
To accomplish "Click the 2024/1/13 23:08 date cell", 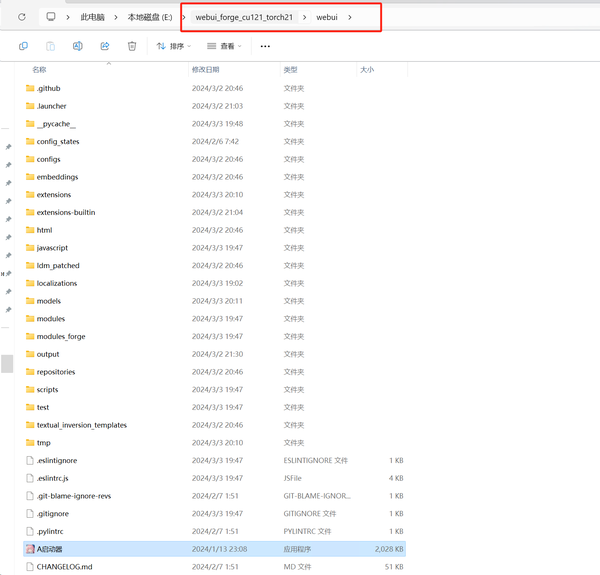I will coord(219,549).
